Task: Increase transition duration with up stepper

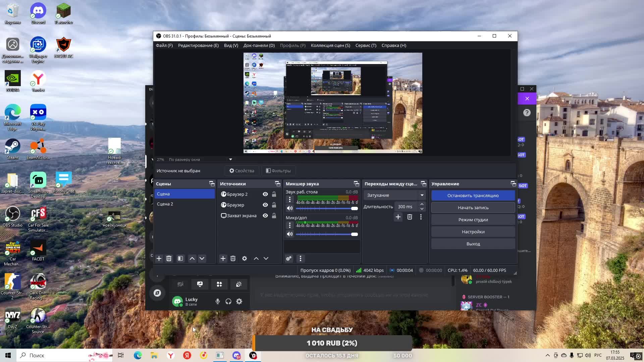Action: [422, 204]
